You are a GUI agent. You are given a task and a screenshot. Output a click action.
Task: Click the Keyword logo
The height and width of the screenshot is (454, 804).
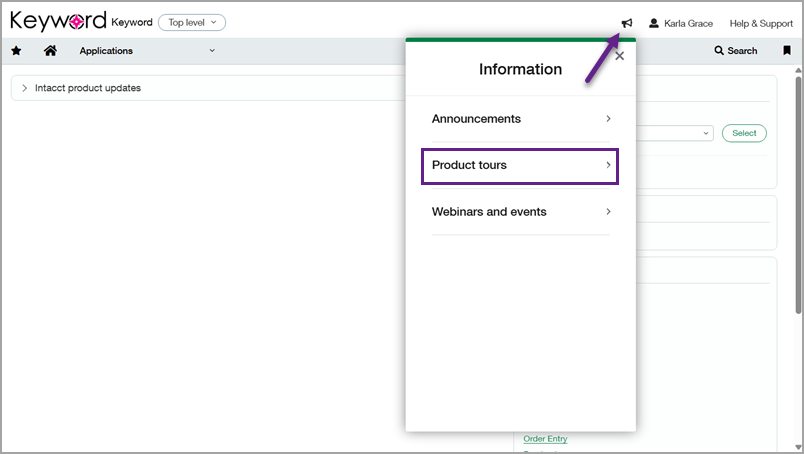pyautogui.click(x=58, y=22)
